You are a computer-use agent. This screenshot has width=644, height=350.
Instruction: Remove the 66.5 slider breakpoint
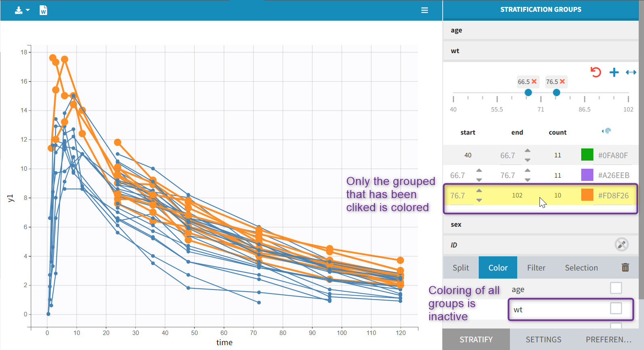point(534,82)
